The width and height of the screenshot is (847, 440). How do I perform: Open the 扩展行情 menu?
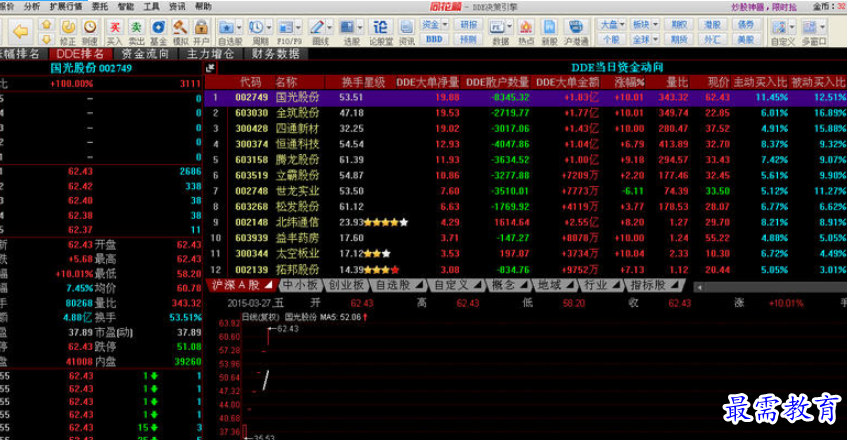point(66,6)
